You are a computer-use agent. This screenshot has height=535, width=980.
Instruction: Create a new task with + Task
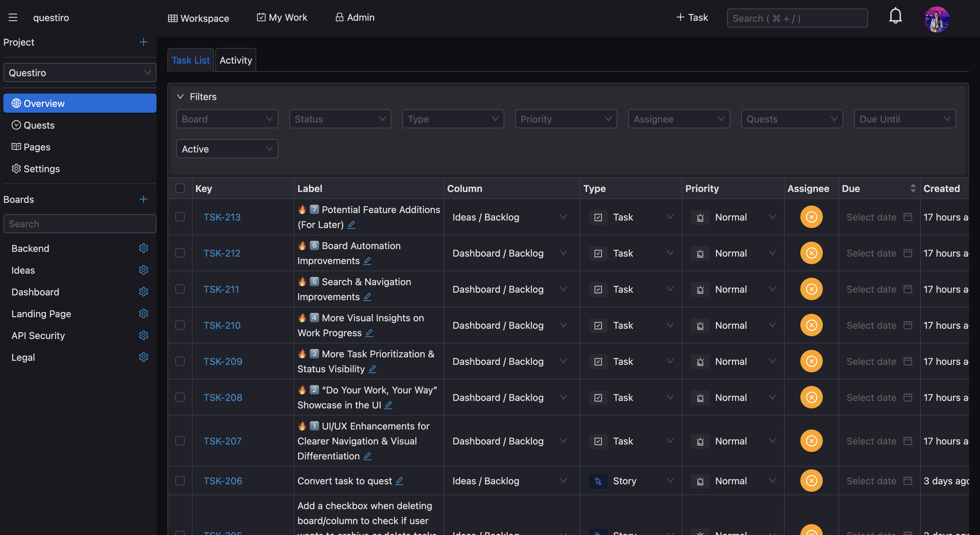click(692, 17)
